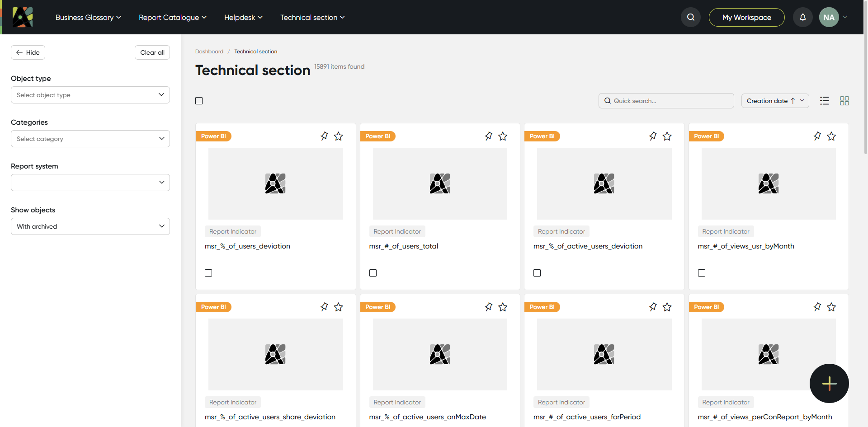This screenshot has height=427, width=868.
Task: Open the Business Glossary menu
Action: 88,17
